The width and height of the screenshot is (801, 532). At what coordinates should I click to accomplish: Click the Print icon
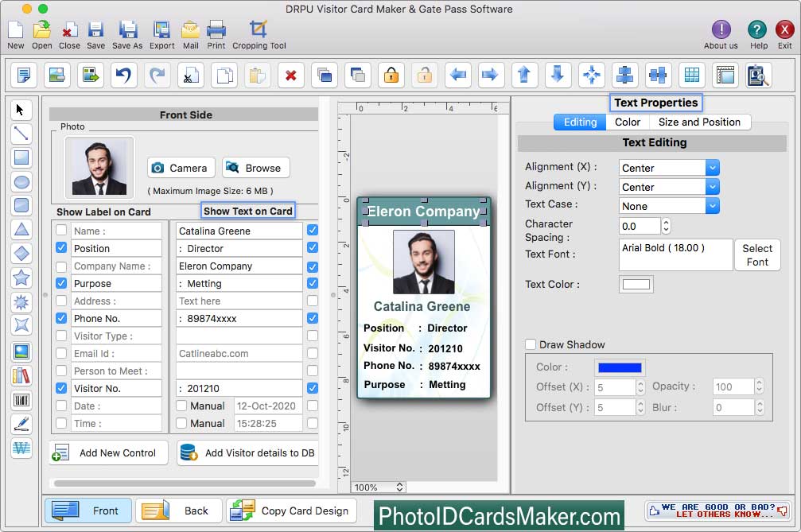(216, 29)
